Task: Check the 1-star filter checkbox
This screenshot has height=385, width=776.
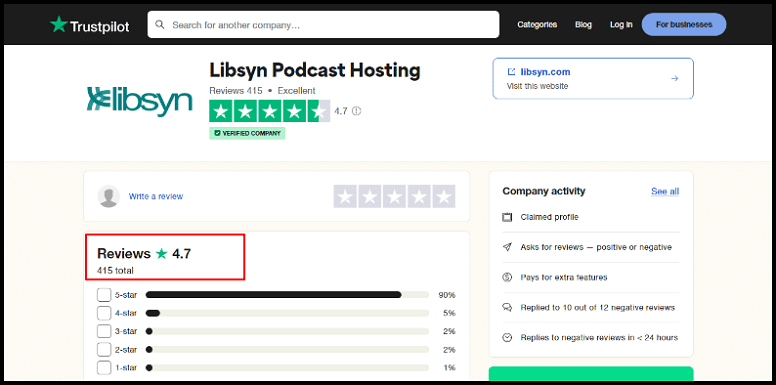Action: tap(104, 368)
